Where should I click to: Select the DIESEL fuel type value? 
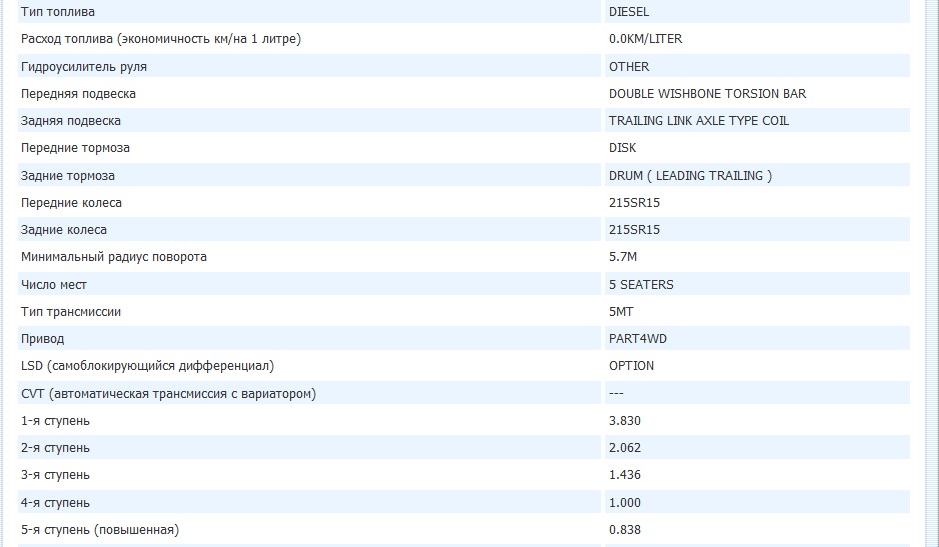[629, 12]
